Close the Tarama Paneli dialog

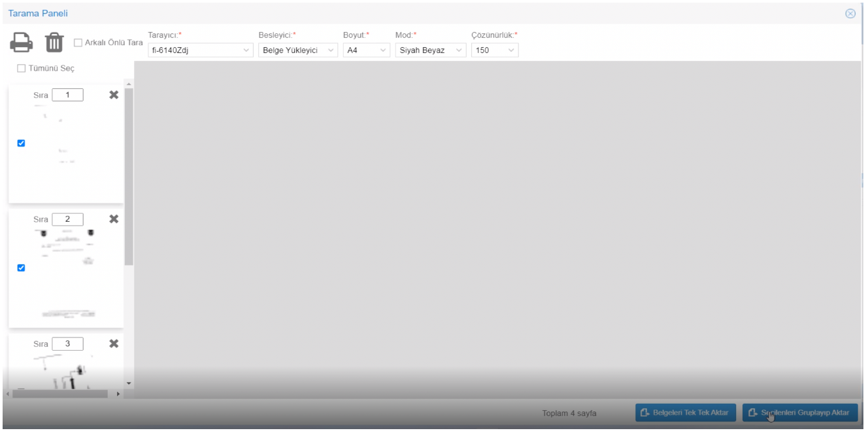pyautogui.click(x=850, y=14)
